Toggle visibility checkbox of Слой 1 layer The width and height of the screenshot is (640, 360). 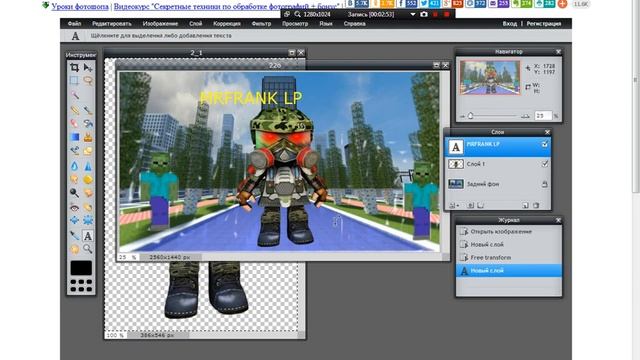tap(544, 164)
